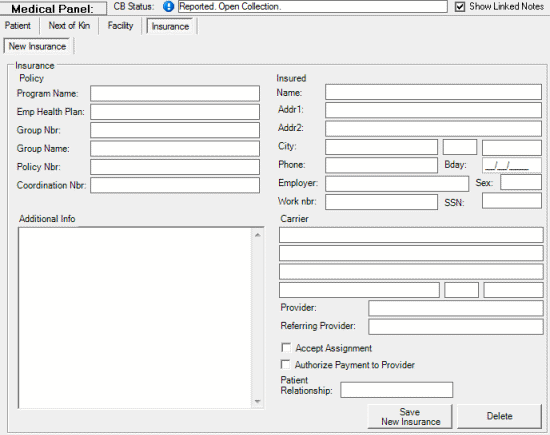Select the Insured Addr1 field
This screenshot has height=435, width=550.
tap(433, 110)
